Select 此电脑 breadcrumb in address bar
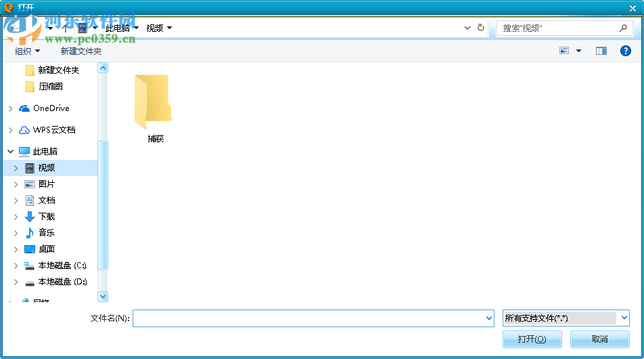The image size is (644, 359). (x=118, y=28)
